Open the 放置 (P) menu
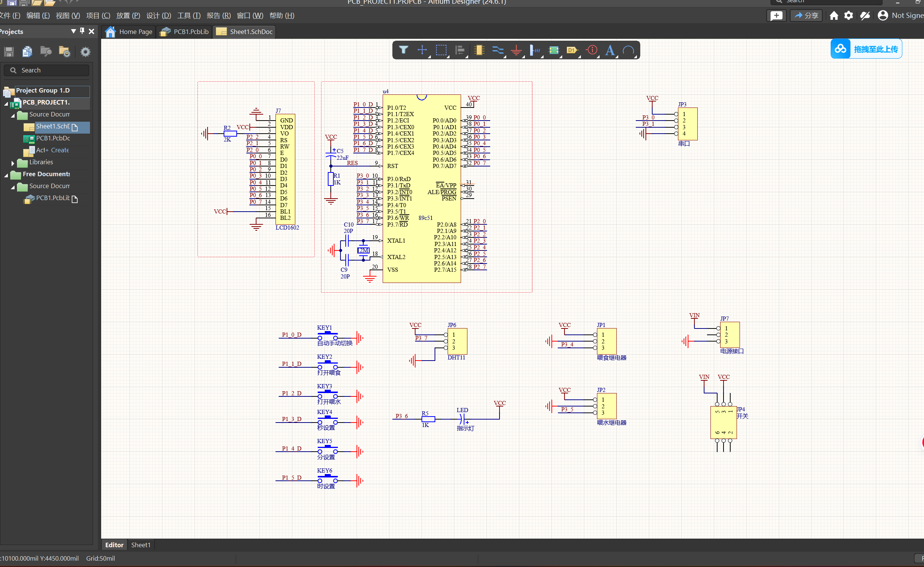The height and width of the screenshot is (567, 924). point(128,16)
